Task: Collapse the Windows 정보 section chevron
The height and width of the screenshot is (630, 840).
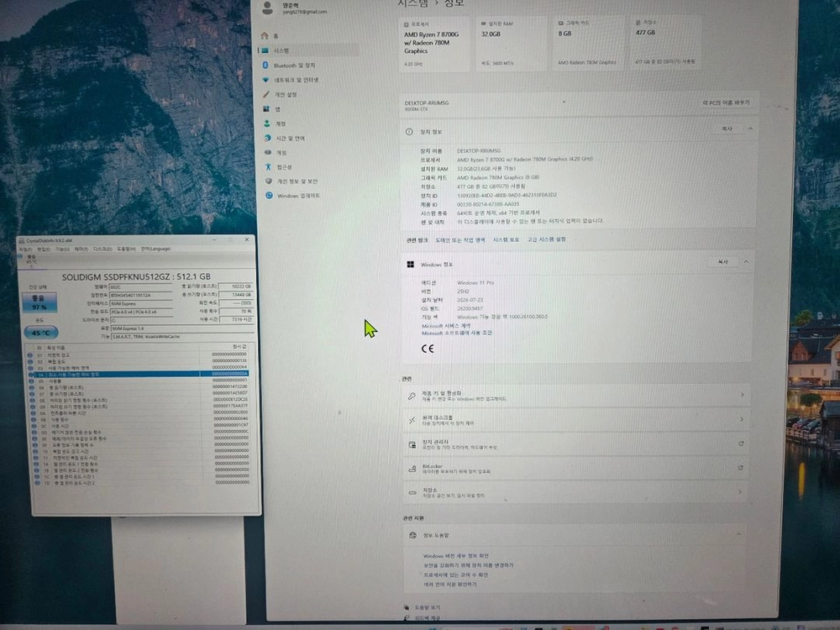Action: tap(746, 262)
